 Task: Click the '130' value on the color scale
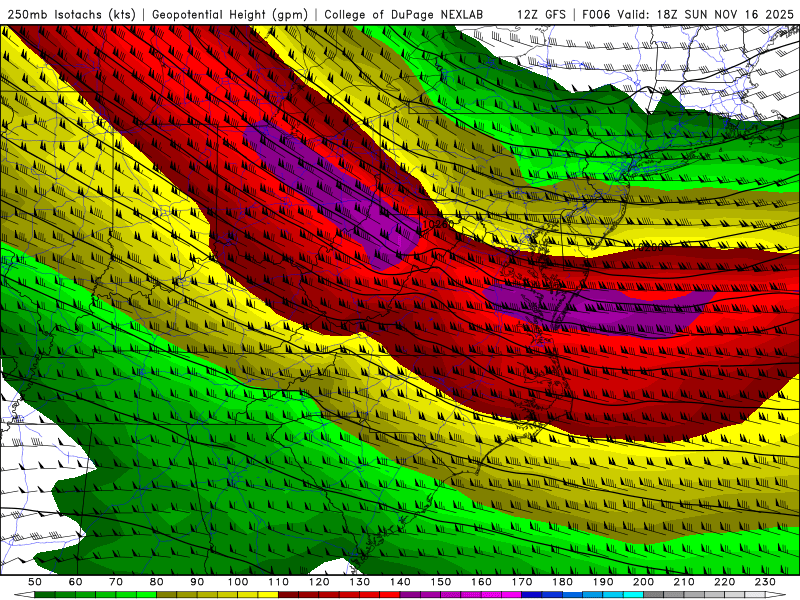tap(359, 582)
